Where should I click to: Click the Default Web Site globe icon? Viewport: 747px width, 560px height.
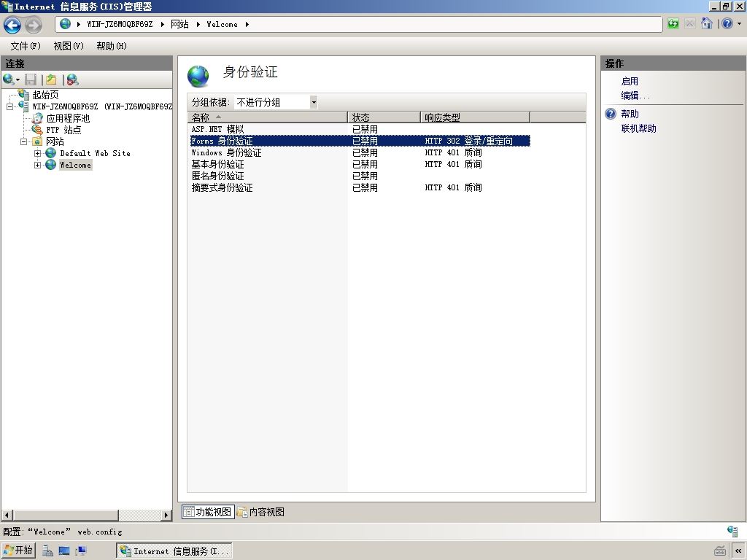[50, 153]
